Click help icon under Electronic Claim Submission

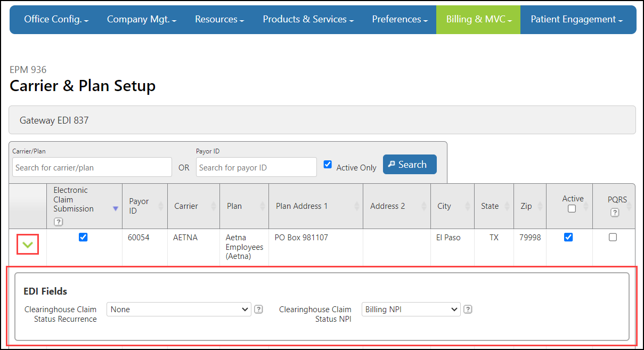(58, 222)
